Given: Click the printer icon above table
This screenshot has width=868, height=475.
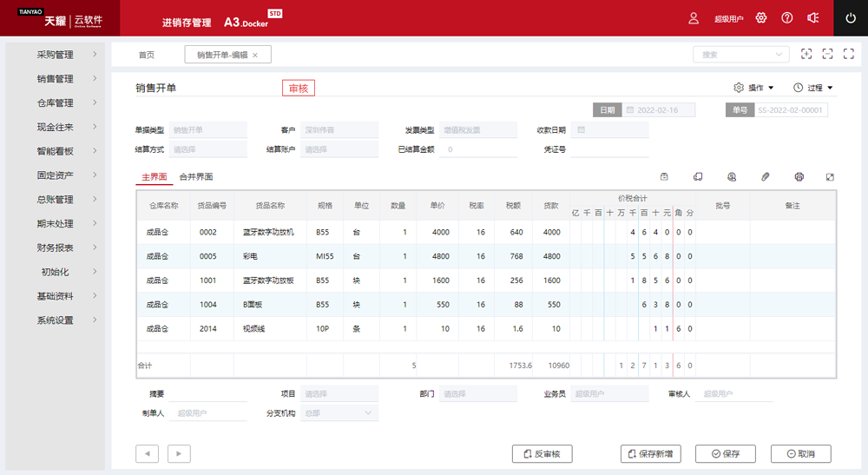Looking at the screenshot, I should pos(799,177).
